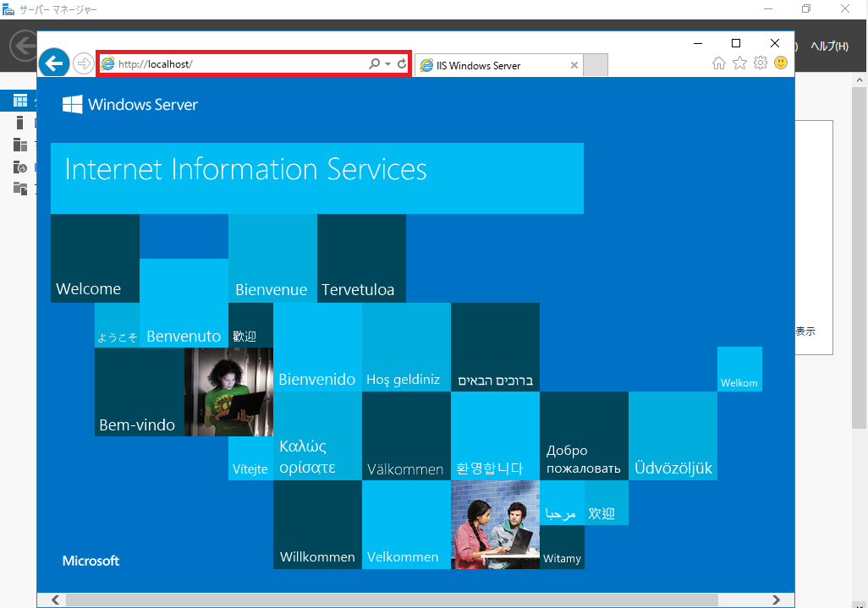The height and width of the screenshot is (608, 868).
Task: Click the Microsoft logo text
Action: pyautogui.click(x=91, y=561)
